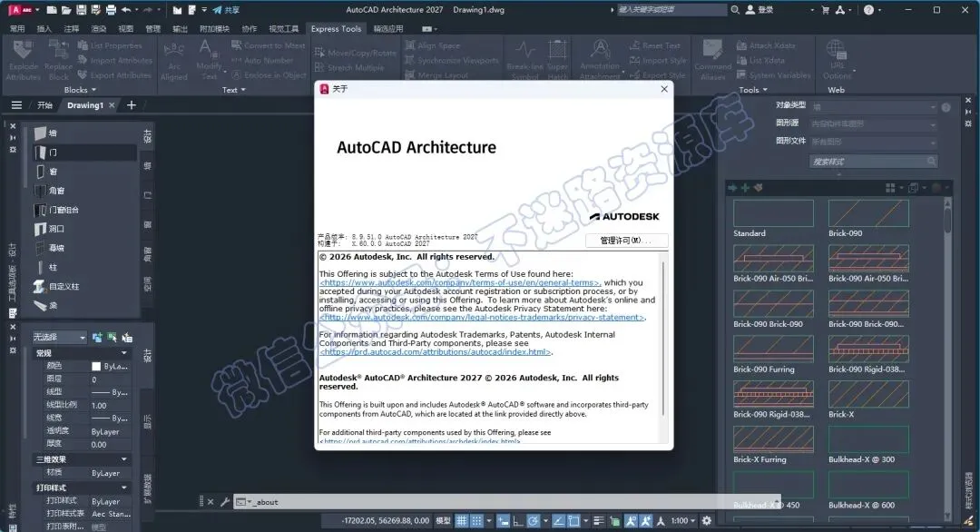Toggle dynamic input in status bar
This screenshot has height=532, width=980.
pos(503,521)
